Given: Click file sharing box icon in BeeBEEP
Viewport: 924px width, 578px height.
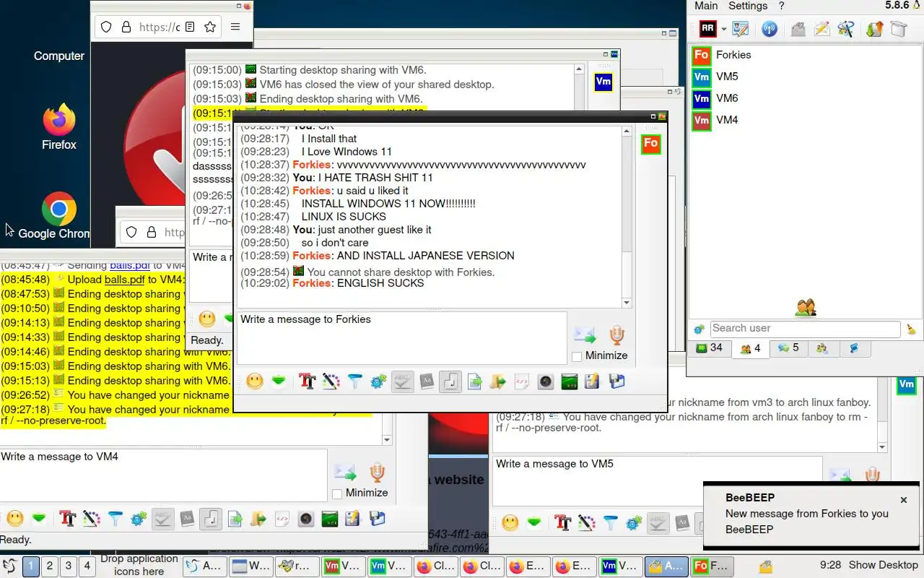Looking at the screenshot, I should 898,29.
